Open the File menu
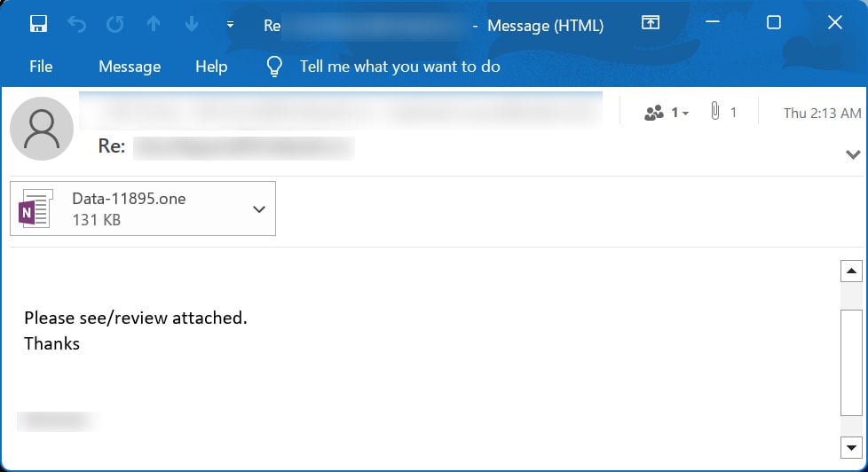Image resolution: width=868 pixels, height=472 pixels. click(41, 67)
